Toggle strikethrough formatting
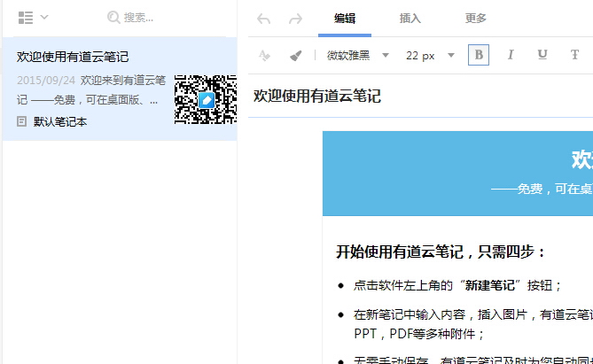The height and width of the screenshot is (364, 593). click(x=574, y=55)
